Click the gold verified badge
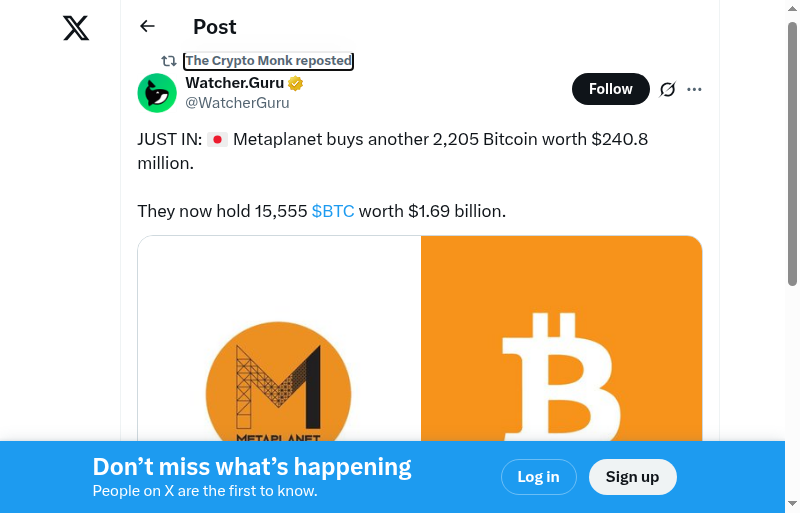Screen dimensions: 800x513 click(296, 84)
